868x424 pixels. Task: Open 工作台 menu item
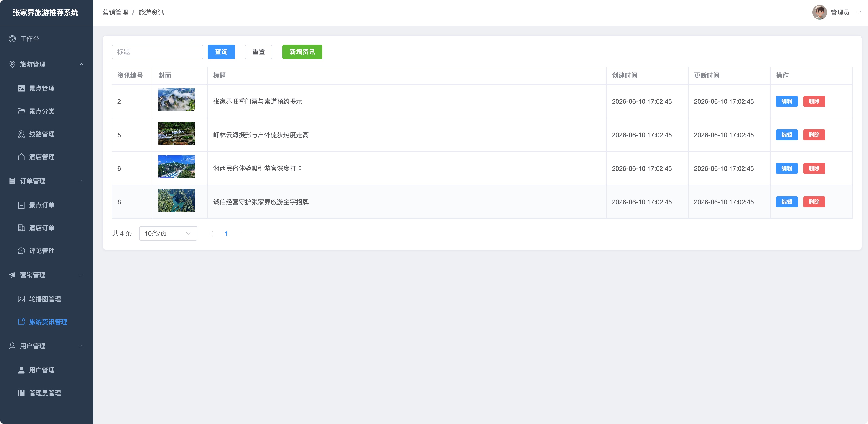[x=46, y=39]
